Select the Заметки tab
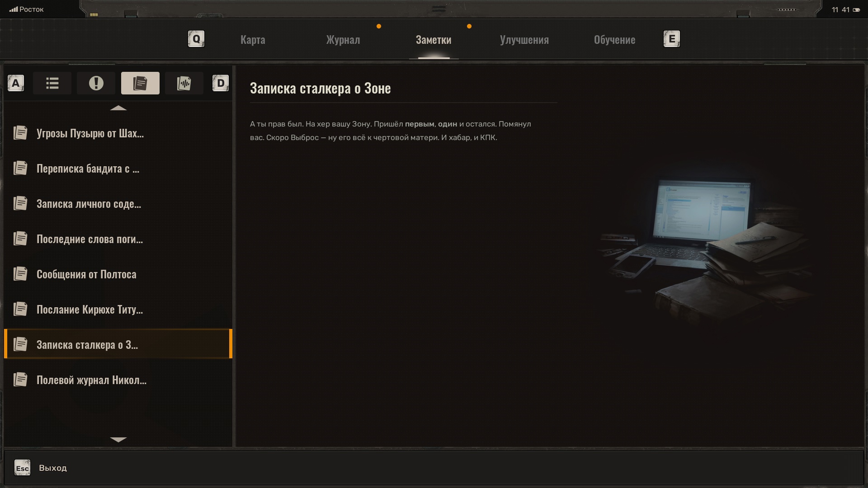This screenshot has width=868, height=488. coord(434,40)
